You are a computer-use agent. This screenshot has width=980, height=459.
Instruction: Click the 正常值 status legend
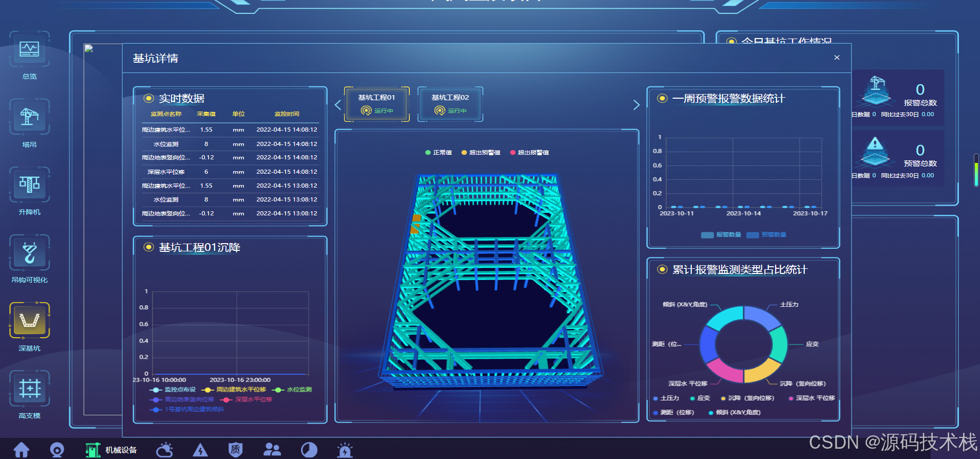(x=439, y=153)
